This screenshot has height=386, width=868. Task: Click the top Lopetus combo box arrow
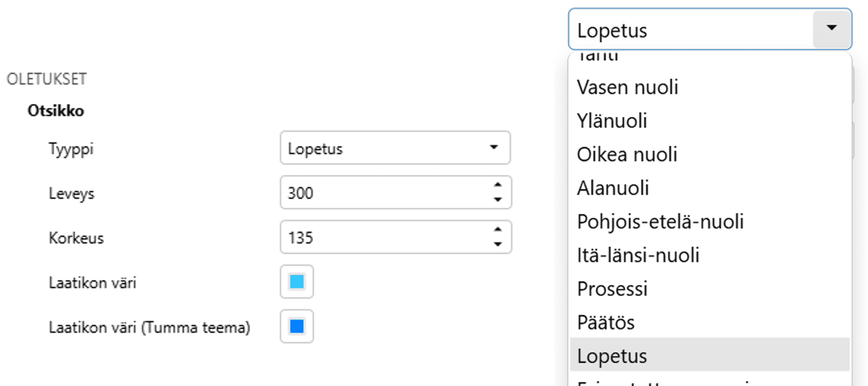coord(831,29)
